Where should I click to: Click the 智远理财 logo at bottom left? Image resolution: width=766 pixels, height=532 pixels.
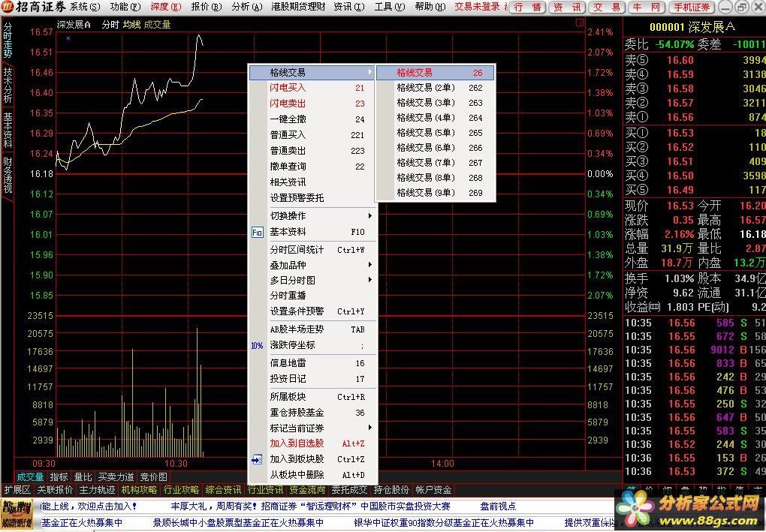tap(17, 515)
